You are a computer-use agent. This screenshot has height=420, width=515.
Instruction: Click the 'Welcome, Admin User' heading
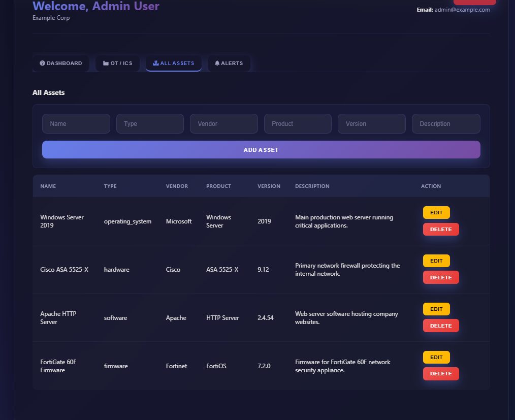96,6
